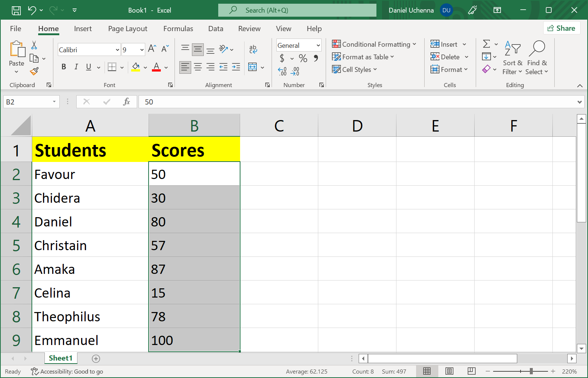588x378 pixels.
Task: Click the Copy icon in Clipboard group
Action: coord(34,58)
